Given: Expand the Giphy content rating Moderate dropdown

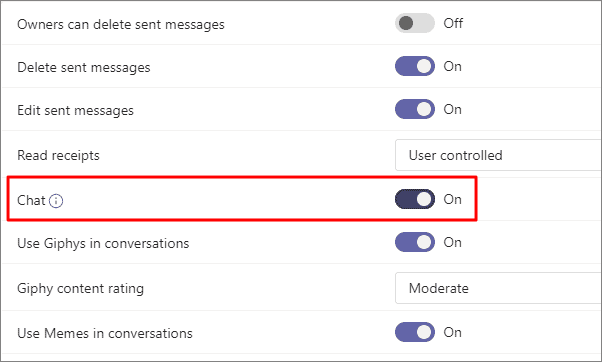Looking at the screenshot, I should 498,288.
